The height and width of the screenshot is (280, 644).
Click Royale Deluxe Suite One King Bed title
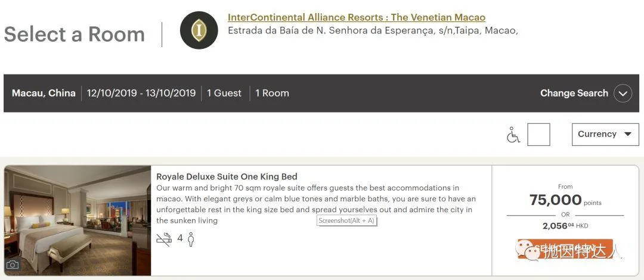[227, 176]
